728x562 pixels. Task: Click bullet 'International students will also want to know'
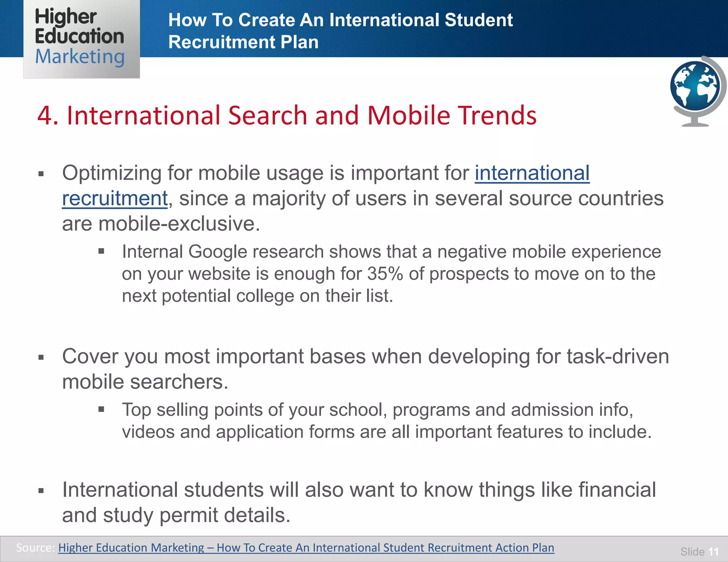[359, 502]
